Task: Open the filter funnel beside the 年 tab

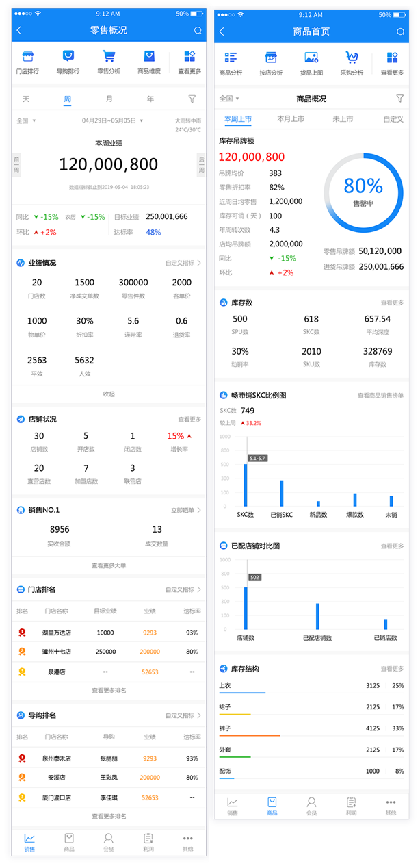Action: click(x=192, y=99)
